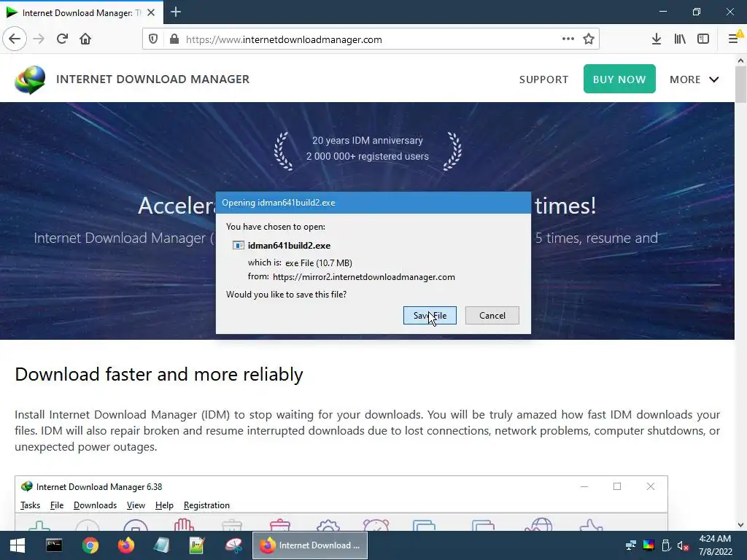Click the address bar URL field
The width and height of the screenshot is (747, 560).
click(x=371, y=39)
